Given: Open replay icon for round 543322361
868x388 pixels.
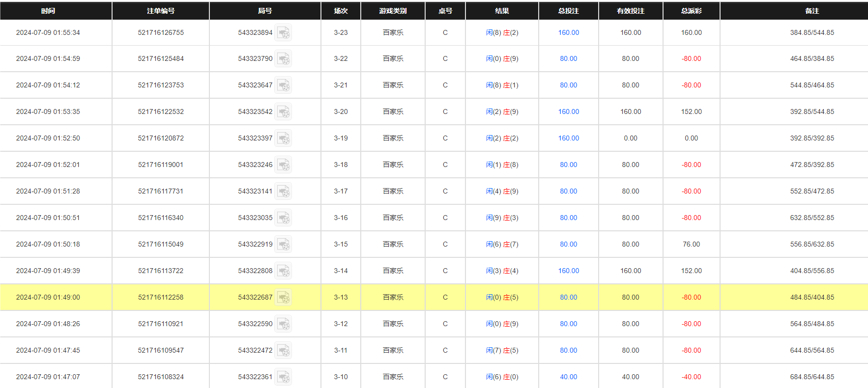Looking at the screenshot, I should (x=284, y=377).
